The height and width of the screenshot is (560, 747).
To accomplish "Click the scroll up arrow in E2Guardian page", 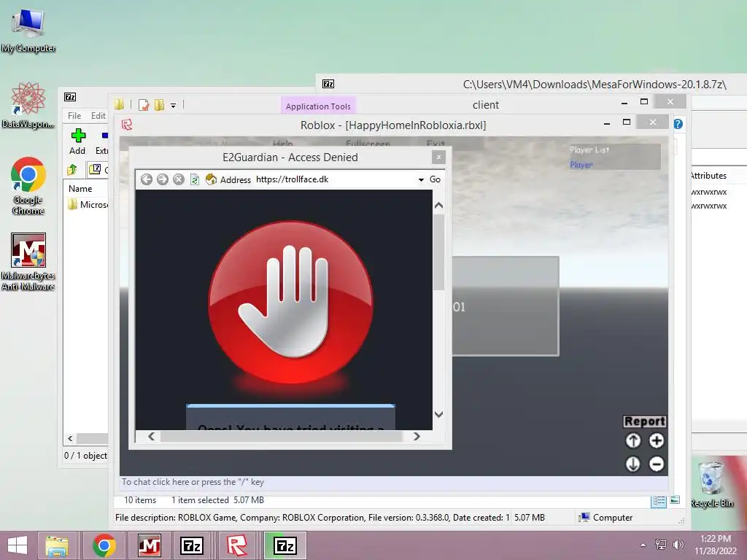I will coord(438,206).
